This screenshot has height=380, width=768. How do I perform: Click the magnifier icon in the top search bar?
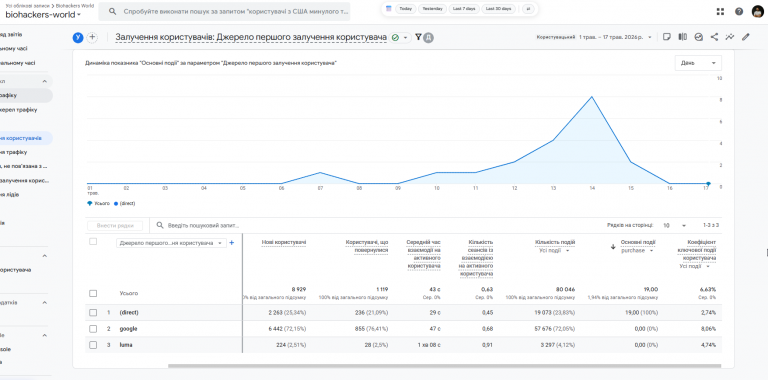pos(113,11)
